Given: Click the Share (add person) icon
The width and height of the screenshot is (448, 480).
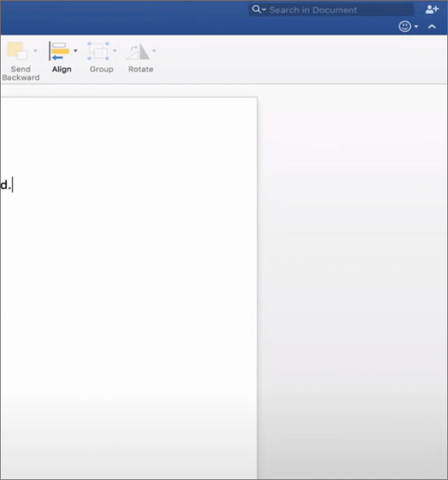Looking at the screenshot, I should tap(432, 10).
